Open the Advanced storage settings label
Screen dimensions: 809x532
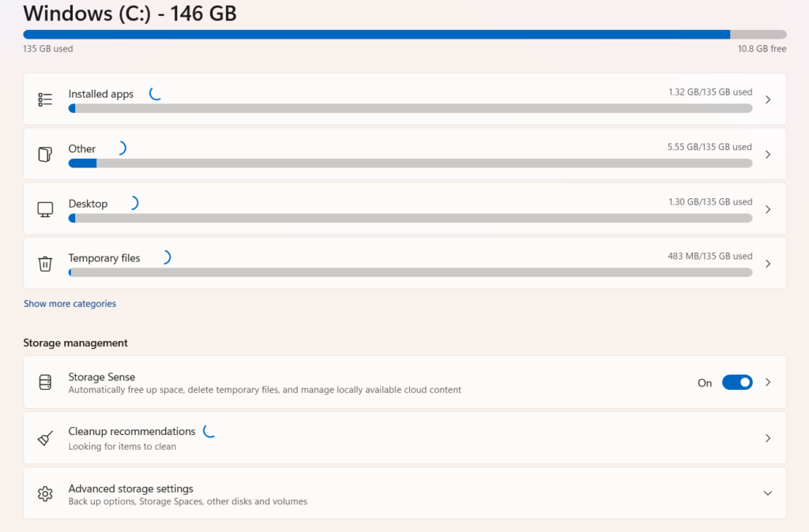tap(130, 488)
